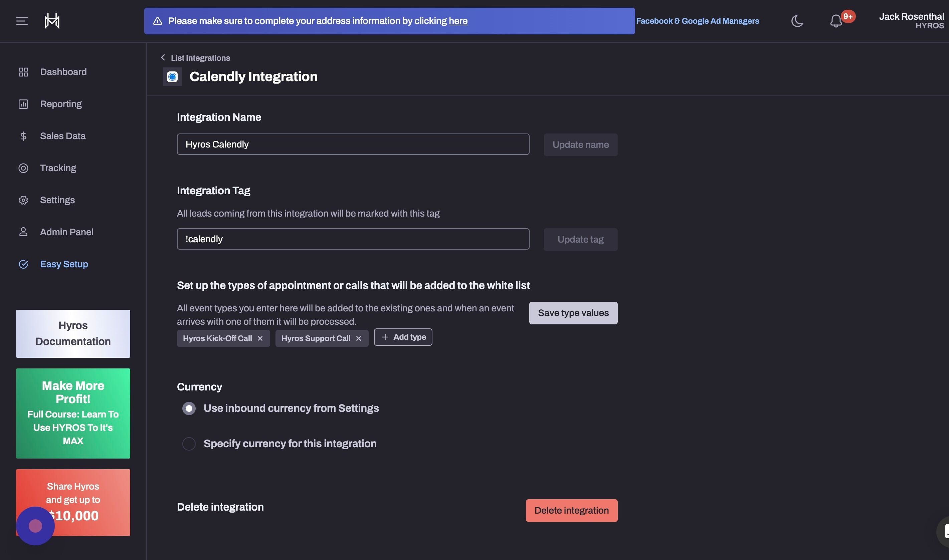
Task: Click the Admin Panel person icon
Action: (x=23, y=232)
